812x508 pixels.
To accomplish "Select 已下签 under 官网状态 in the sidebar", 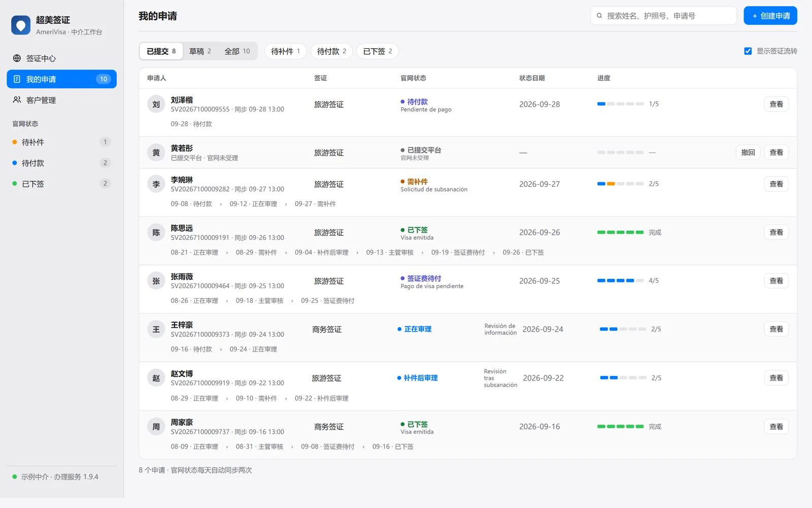I will 61,184.
